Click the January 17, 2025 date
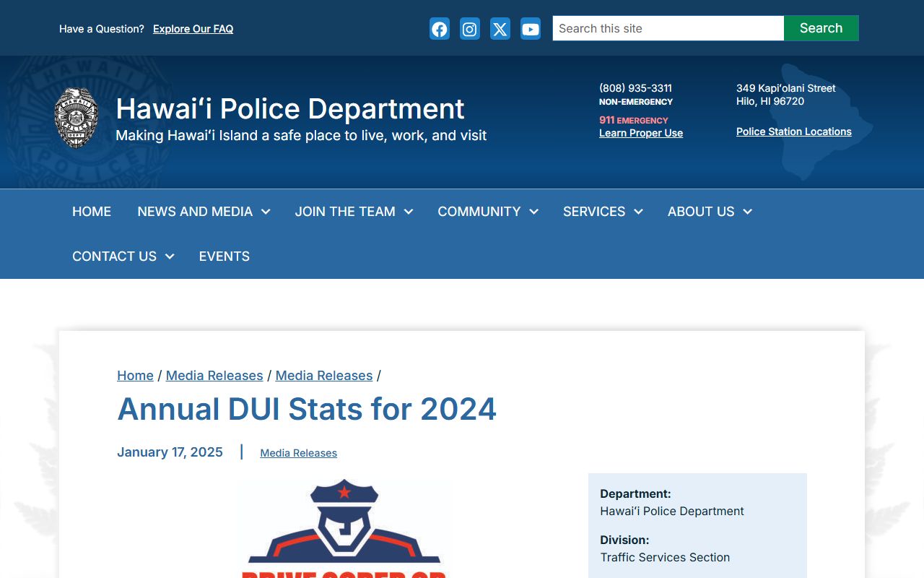 [170, 452]
